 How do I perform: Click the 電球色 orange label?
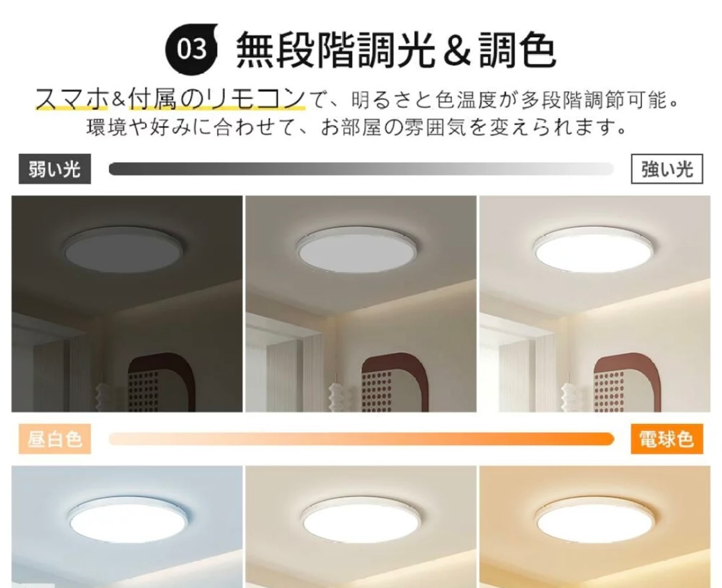pyautogui.click(x=667, y=438)
